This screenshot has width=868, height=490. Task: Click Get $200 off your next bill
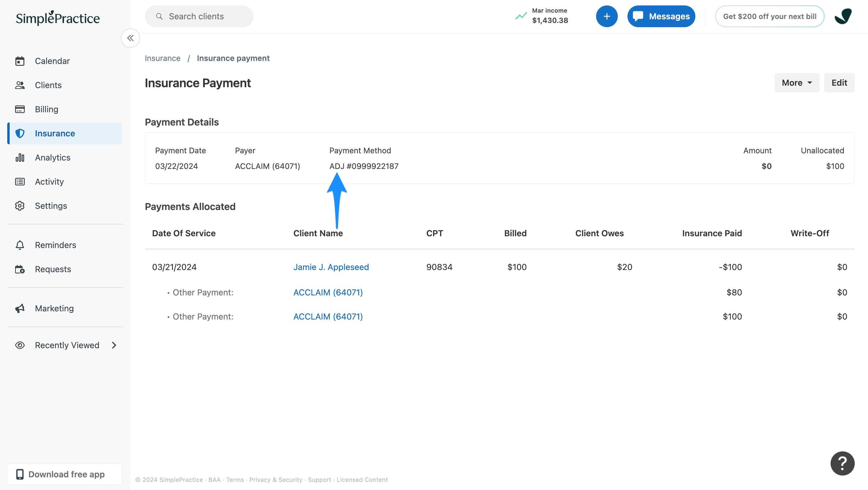770,16
